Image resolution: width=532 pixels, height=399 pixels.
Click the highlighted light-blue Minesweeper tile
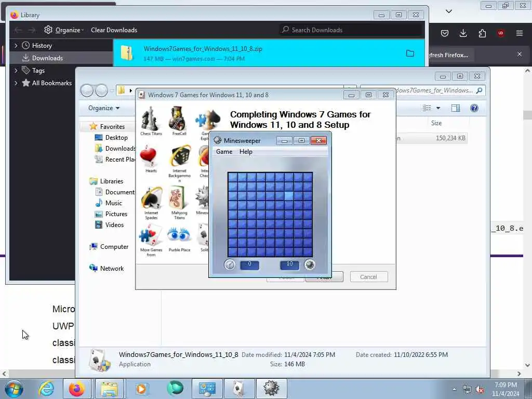(289, 196)
